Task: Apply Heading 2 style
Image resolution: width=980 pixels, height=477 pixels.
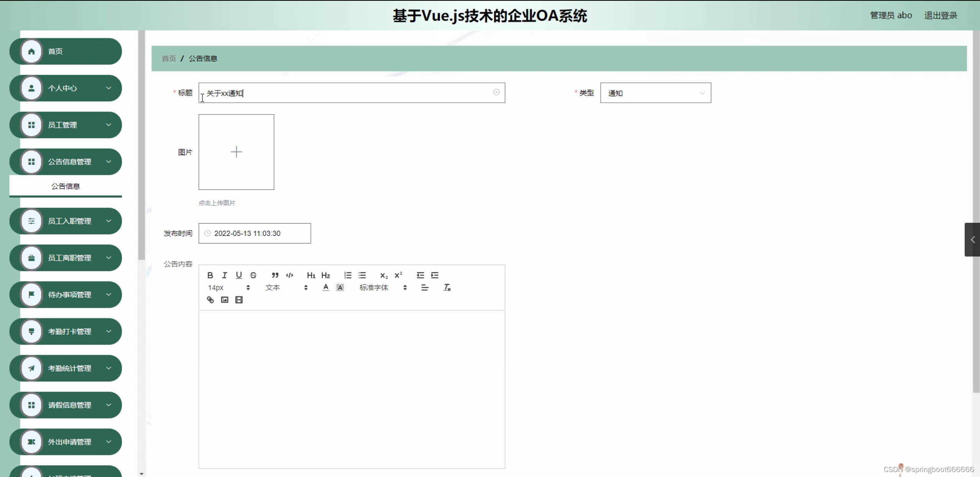Action: [x=326, y=275]
